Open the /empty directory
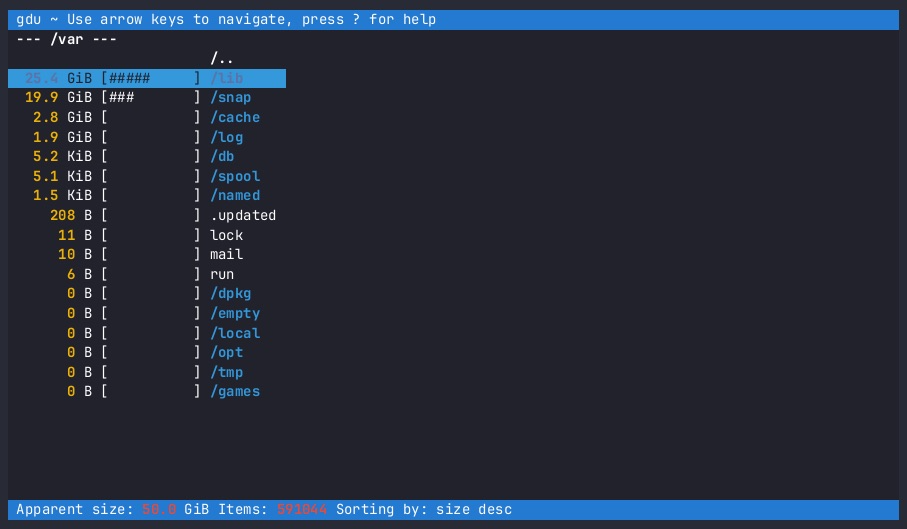The width and height of the screenshot is (907, 529). 235,313
